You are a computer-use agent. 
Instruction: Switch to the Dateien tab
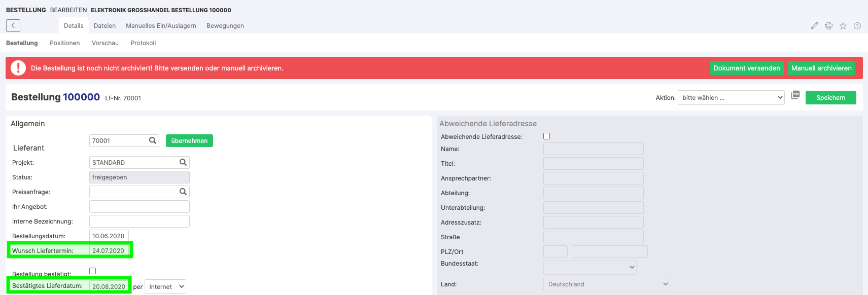(x=105, y=26)
